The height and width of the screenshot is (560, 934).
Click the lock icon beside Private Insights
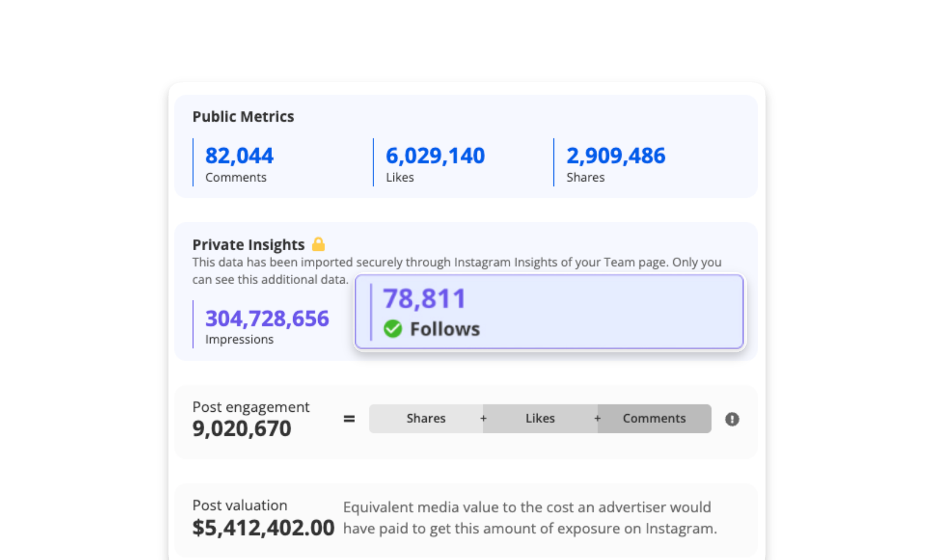coord(318,244)
